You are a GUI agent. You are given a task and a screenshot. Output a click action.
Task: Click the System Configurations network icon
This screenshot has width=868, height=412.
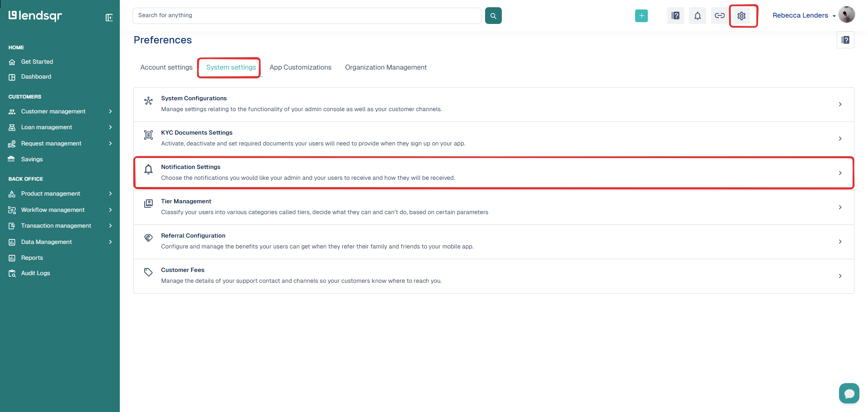[148, 101]
